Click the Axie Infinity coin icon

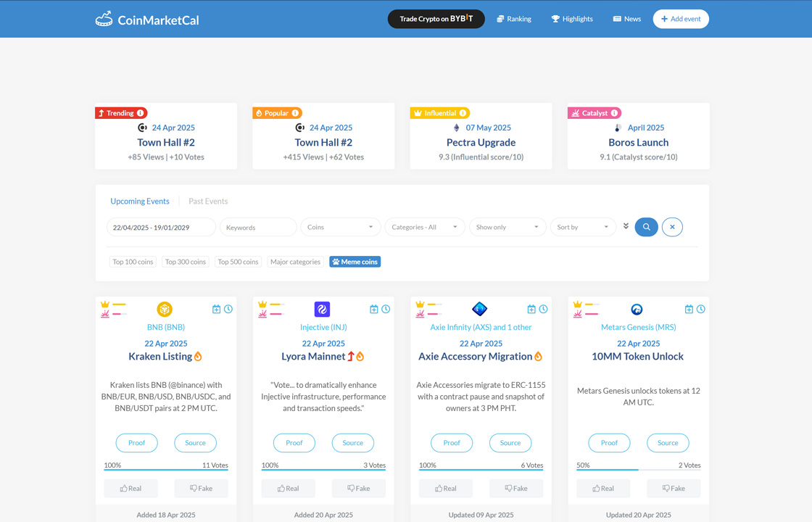point(479,309)
